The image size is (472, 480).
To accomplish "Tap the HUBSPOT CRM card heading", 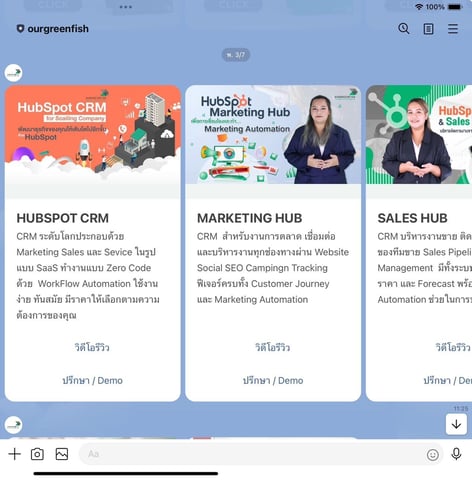I will pos(63,218).
